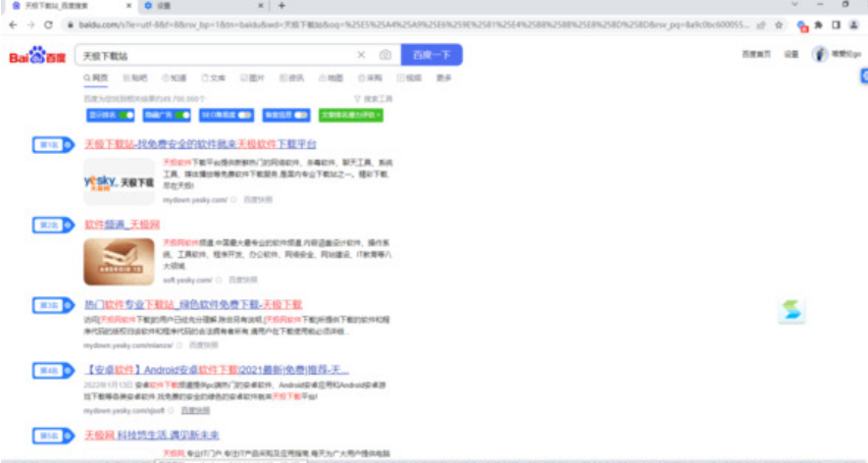Click the 第2名 rank badge
Image resolution: width=868 pixels, height=463 pixels.
[53, 226]
